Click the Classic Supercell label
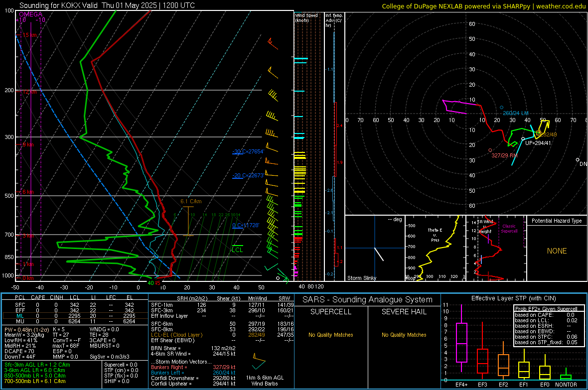This screenshot has width=588, height=390. point(509,229)
